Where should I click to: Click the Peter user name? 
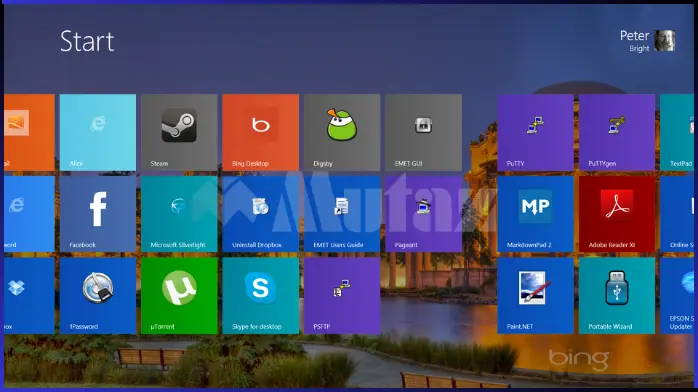[x=634, y=36]
